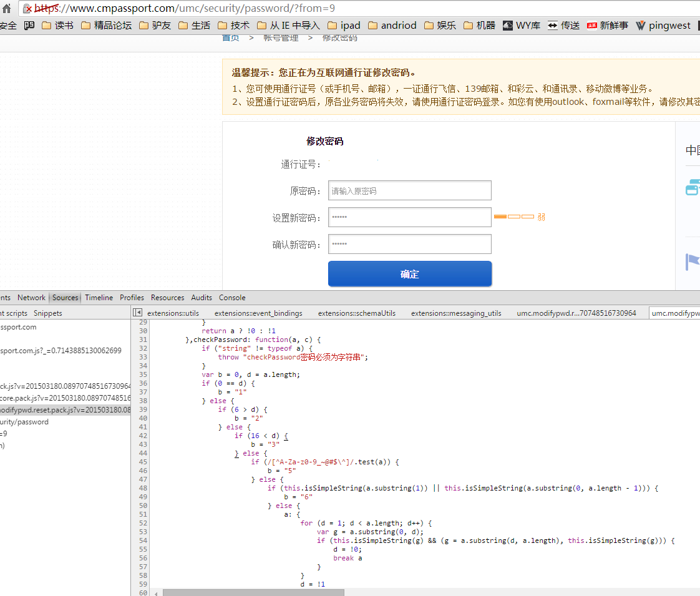Screen dimensions: 700x596
Task: Open the 读书 bookmark folder
Action: (57, 26)
